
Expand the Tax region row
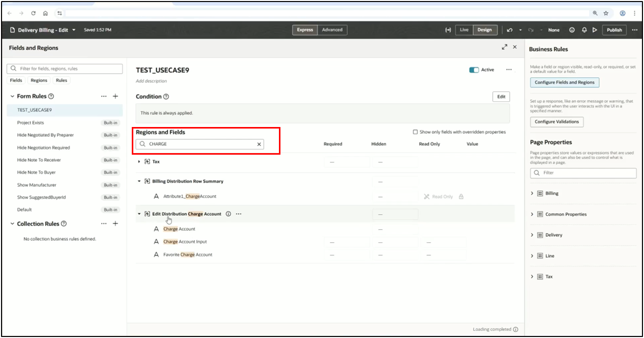139,162
